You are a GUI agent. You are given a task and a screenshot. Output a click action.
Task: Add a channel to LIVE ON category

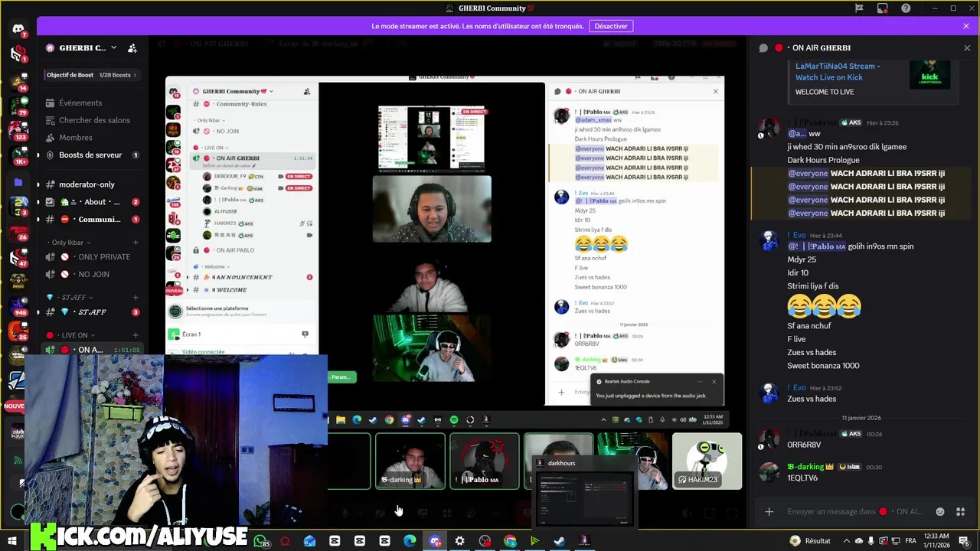pos(136,335)
